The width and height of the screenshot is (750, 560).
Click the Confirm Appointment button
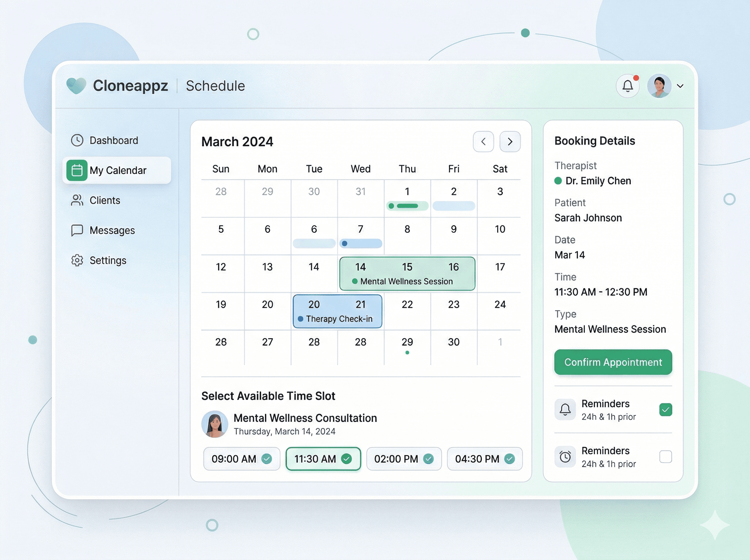point(613,362)
